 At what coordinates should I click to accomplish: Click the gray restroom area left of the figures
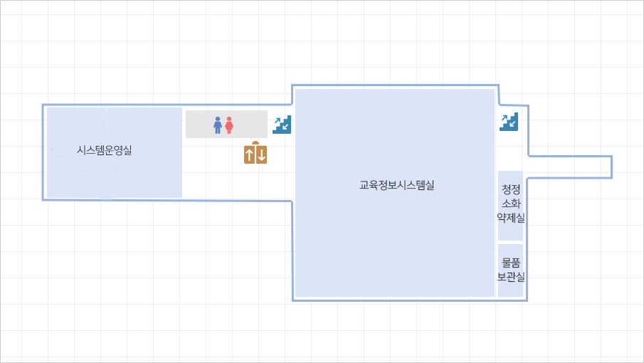point(199,125)
